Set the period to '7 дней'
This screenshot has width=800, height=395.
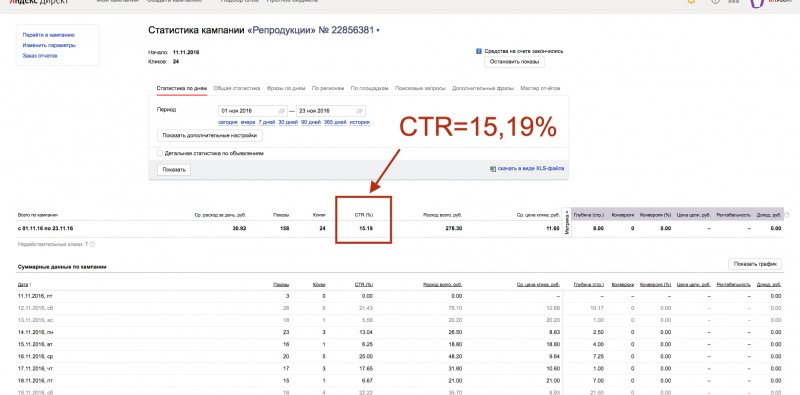point(266,122)
